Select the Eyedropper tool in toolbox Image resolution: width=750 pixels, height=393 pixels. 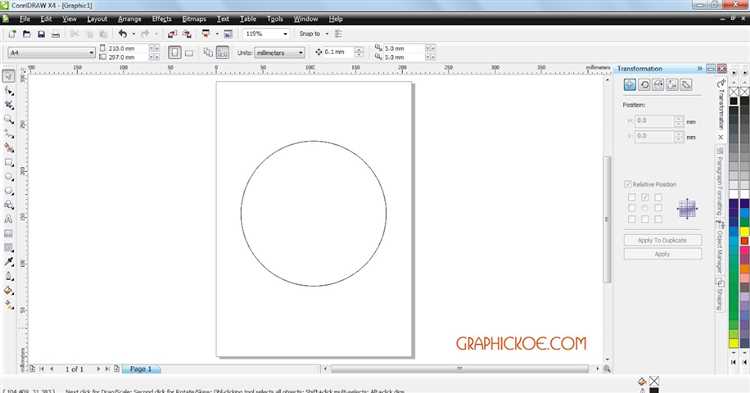pyautogui.click(x=9, y=262)
